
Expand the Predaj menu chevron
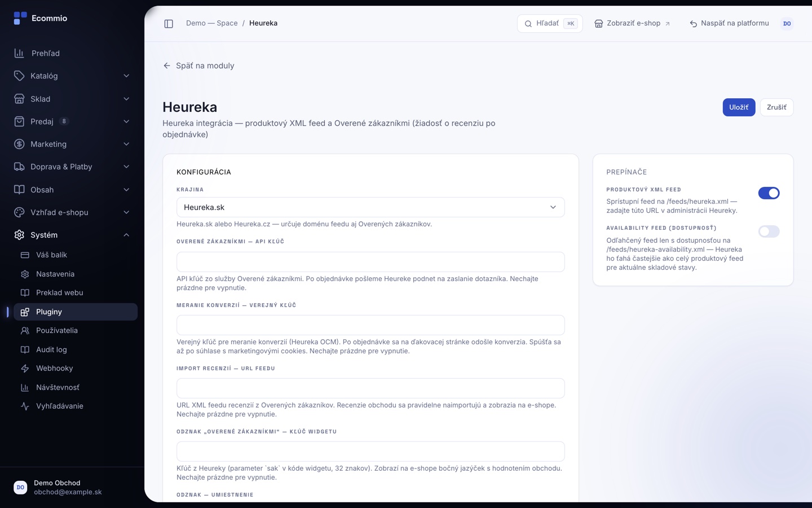(x=126, y=121)
